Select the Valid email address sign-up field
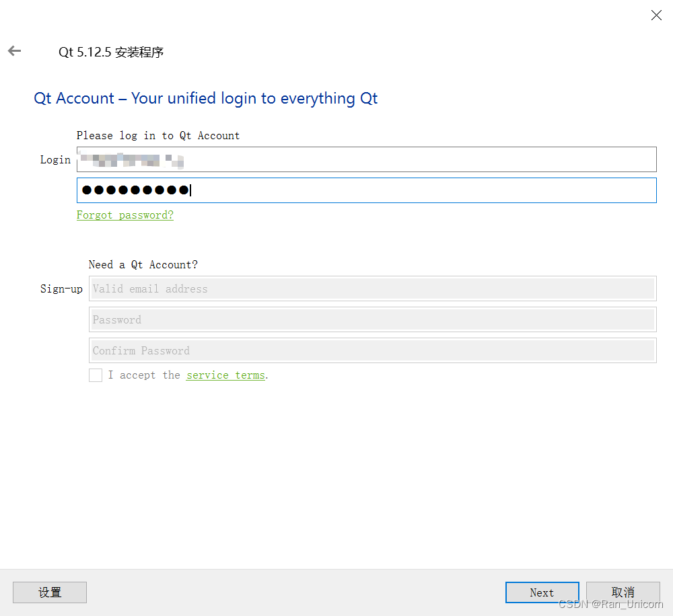673x616 pixels. point(373,288)
